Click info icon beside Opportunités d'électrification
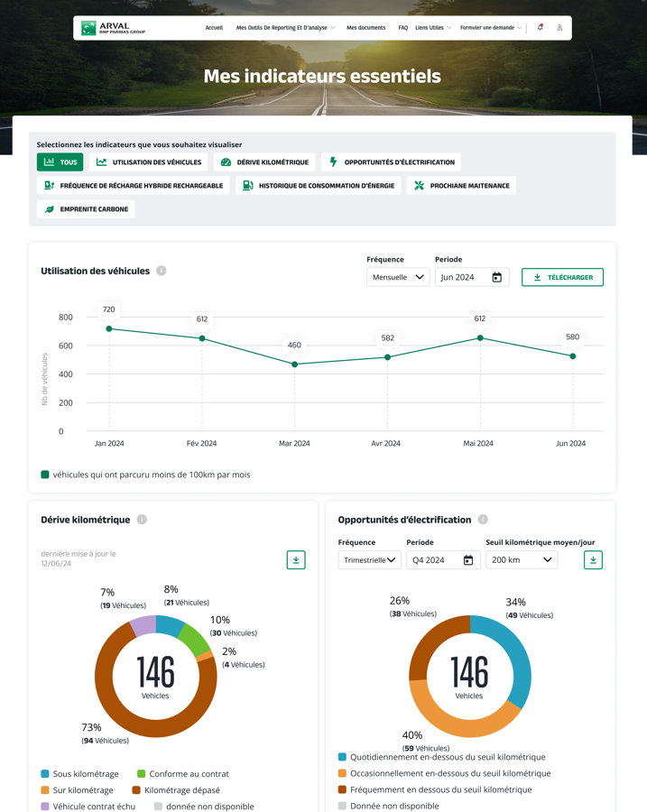647x812 pixels. click(483, 520)
